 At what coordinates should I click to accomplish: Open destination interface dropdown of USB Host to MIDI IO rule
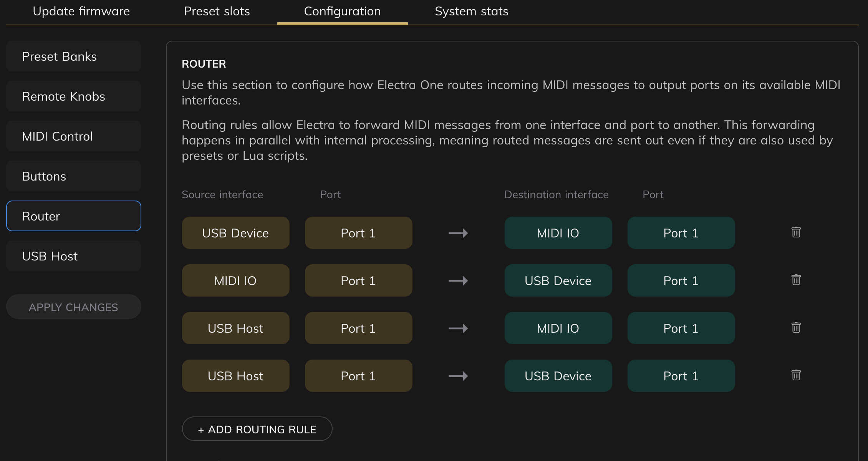[x=558, y=328]
